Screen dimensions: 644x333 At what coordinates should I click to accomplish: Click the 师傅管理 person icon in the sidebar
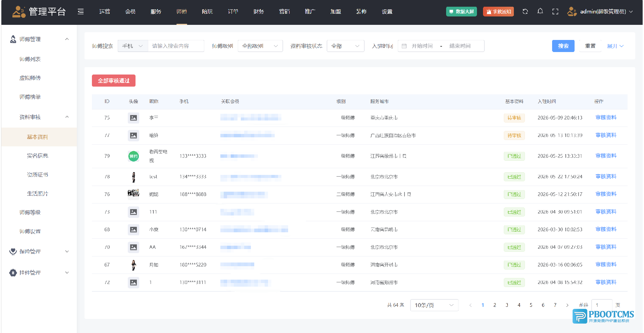(x=13, y=39)
